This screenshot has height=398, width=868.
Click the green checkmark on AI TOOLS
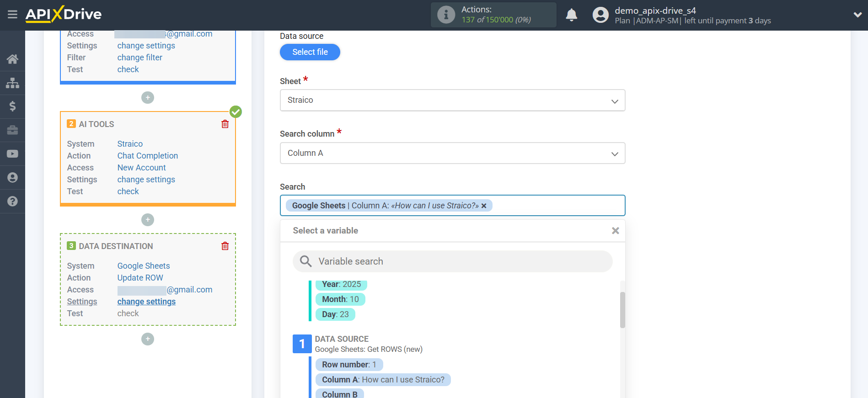tap(236, 111)
